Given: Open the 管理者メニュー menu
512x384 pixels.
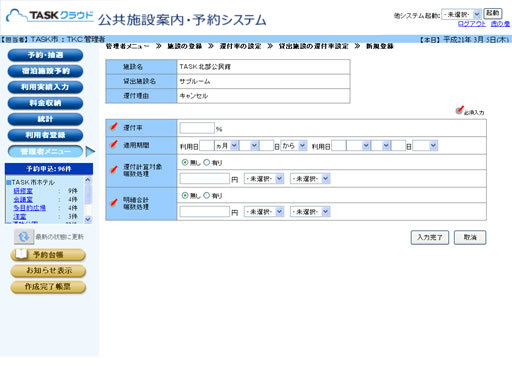Looking at the screenshot, I should coord(45,151).
